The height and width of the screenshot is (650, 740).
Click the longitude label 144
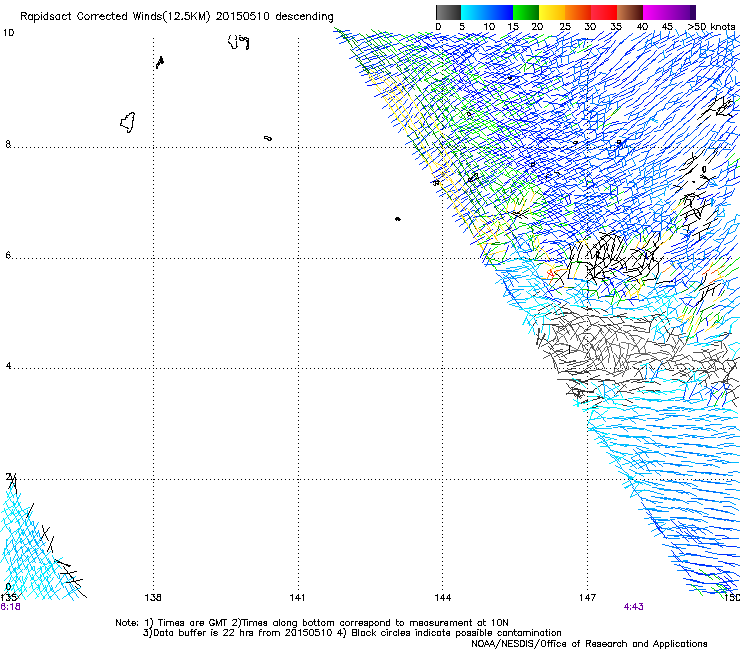tap(443, 597)
